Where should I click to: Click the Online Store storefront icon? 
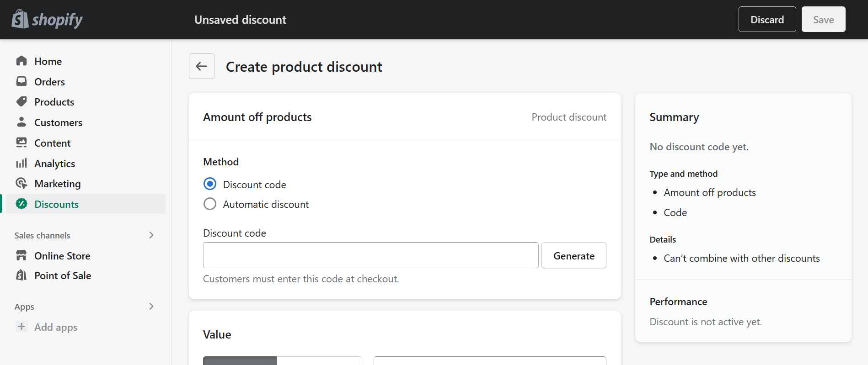click(21, 255)
